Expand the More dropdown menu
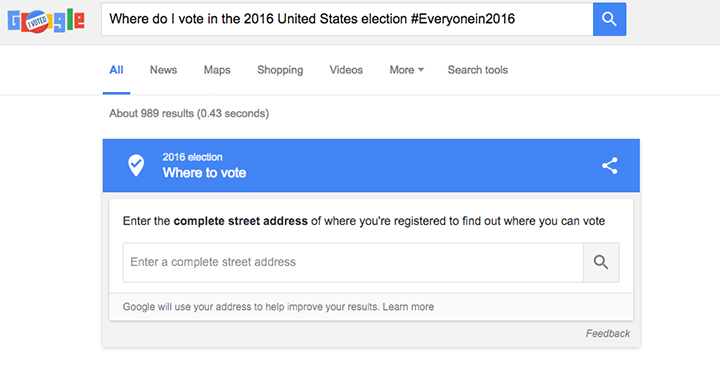This screenshot has height=368, width=720. (406, 70)
